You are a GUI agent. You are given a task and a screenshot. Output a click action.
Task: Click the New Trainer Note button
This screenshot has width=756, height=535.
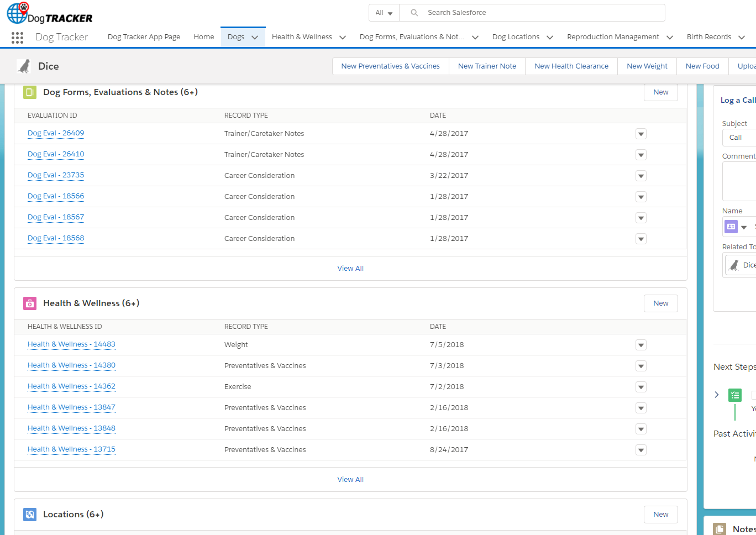point(487,66)
